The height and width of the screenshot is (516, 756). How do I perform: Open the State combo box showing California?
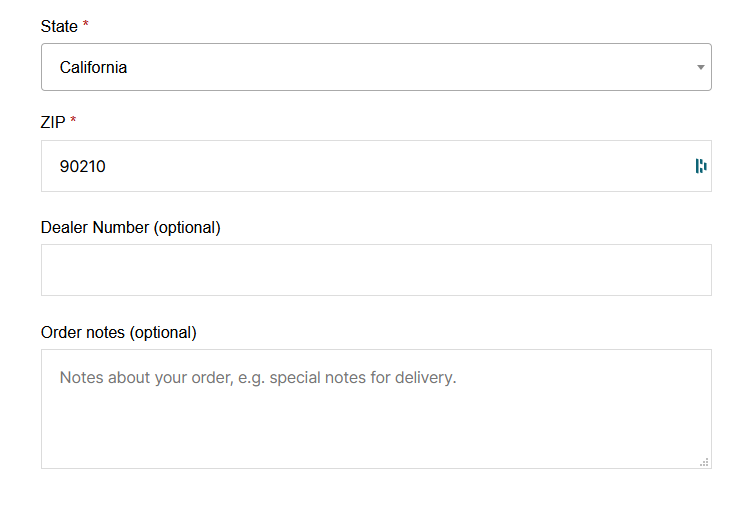[x=376, y=68]
